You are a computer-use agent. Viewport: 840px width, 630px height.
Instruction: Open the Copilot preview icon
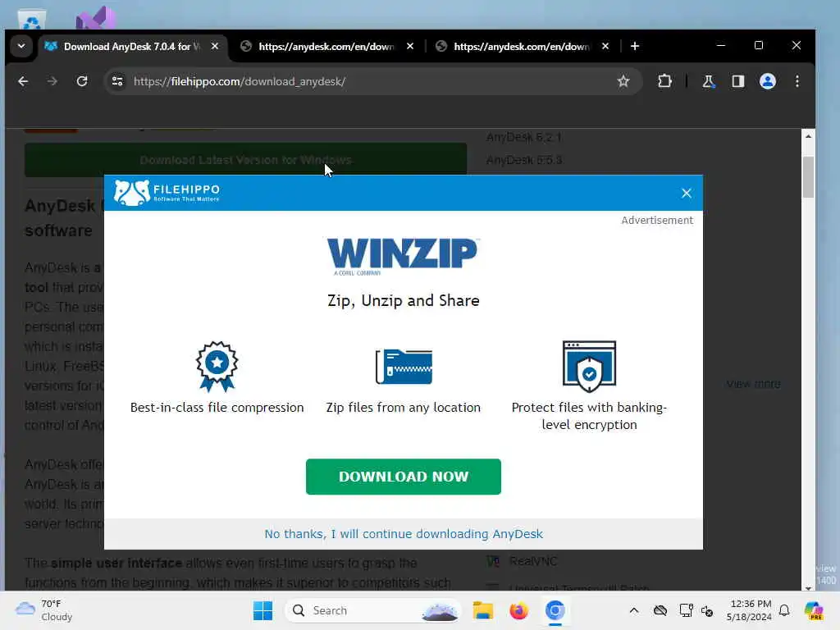pos(813,610)
